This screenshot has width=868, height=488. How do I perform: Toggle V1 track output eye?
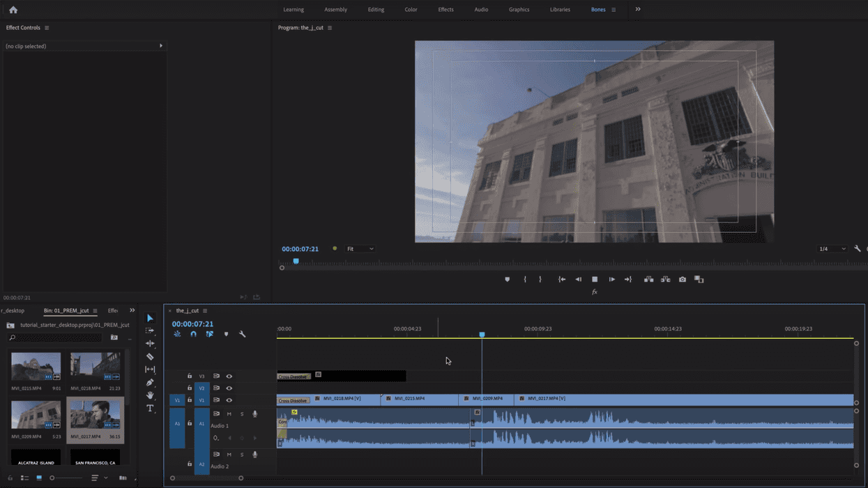point(229,400)
